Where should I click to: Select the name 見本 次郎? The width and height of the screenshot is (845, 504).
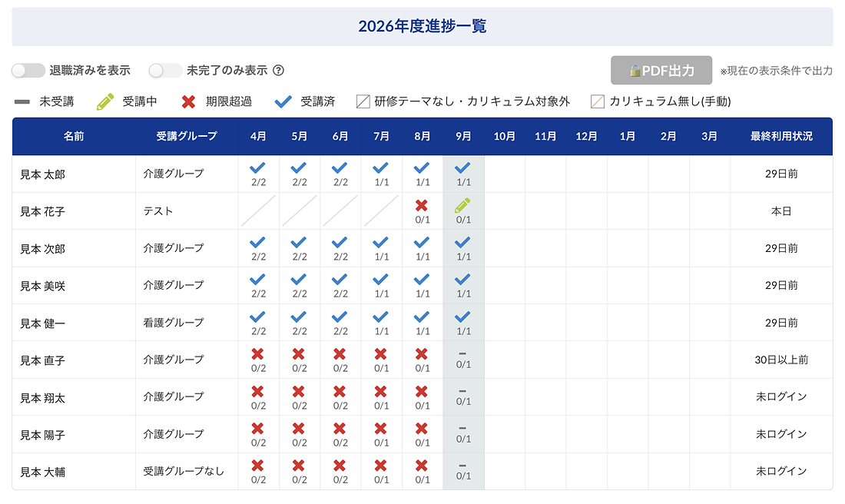coord(42,249)
